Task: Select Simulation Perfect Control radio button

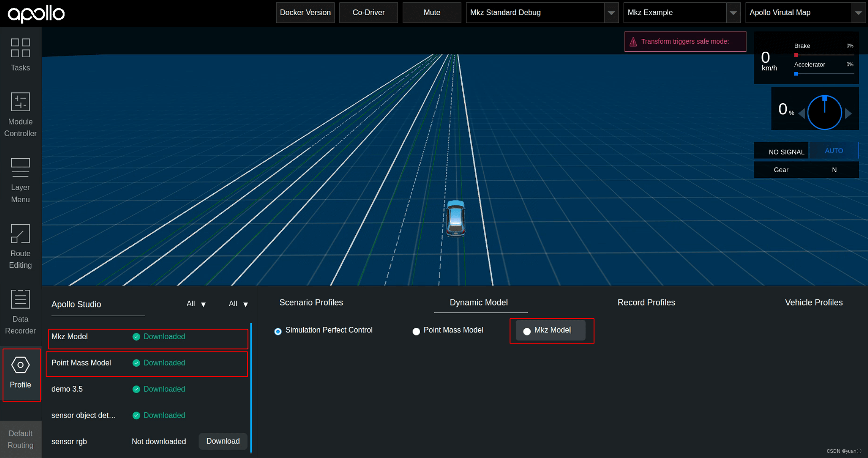Action: pos(278,331)
